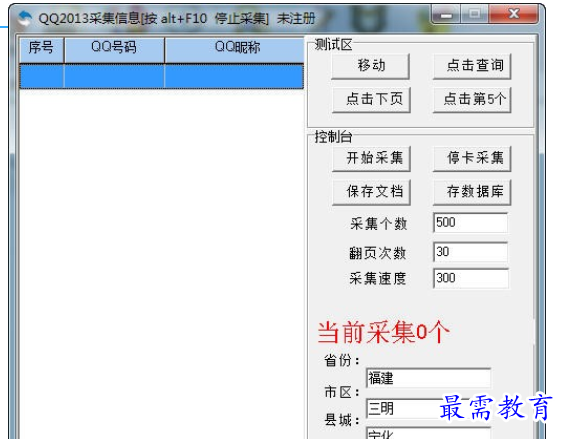Image resolution: width=561 pixels, height=439 pixels.
Task: Select the highlighted first row in table
Action: pyautogui.click(x=162, y=76)
